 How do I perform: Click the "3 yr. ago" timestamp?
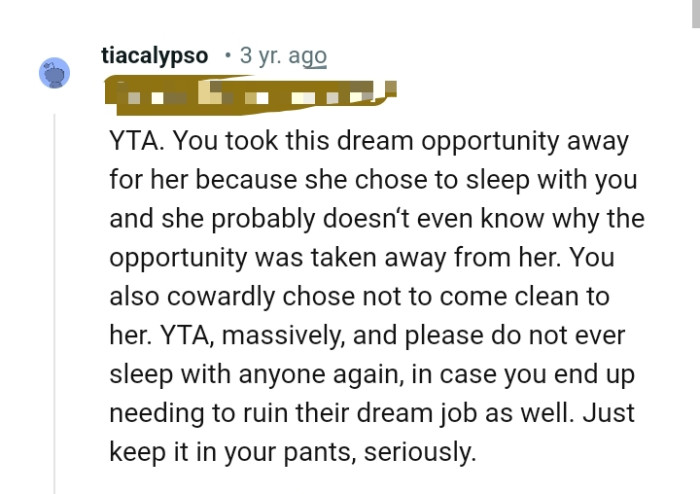point(283,56)
